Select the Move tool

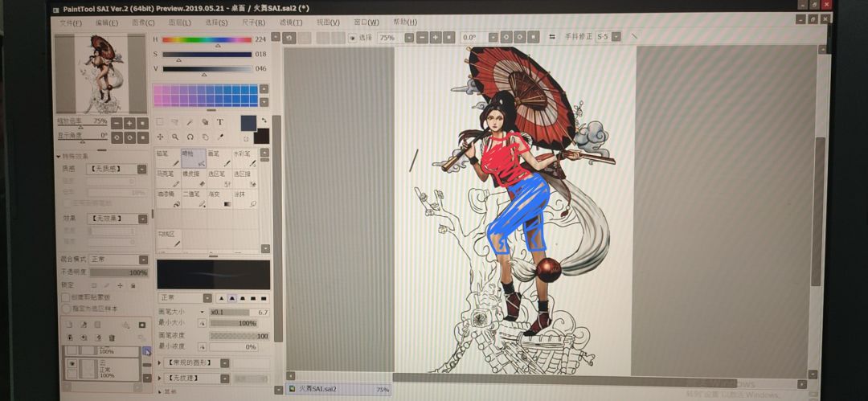click(160, 137)
